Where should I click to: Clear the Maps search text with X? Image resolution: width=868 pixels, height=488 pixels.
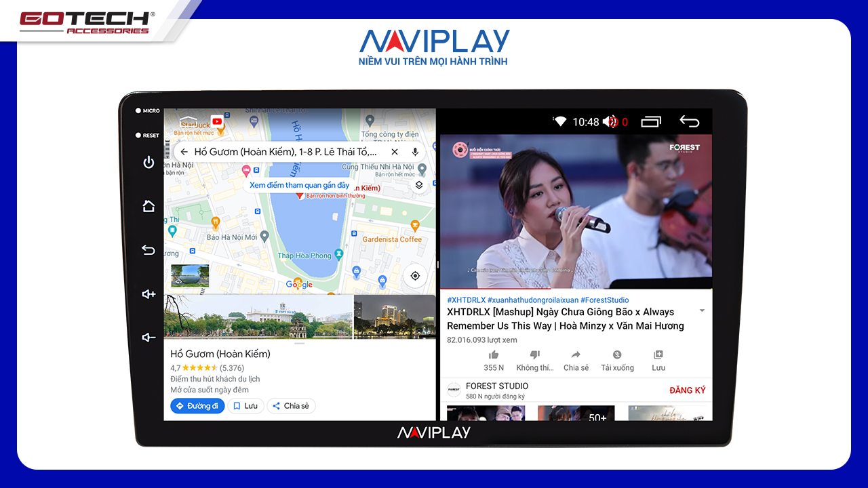coord(395,152)
